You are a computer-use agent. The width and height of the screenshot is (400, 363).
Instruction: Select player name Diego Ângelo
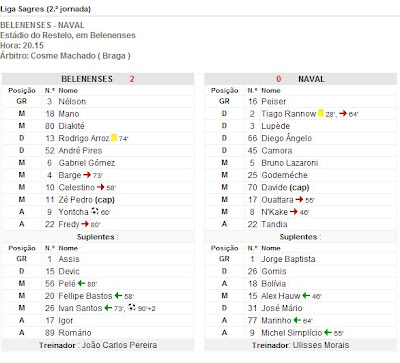click(287, 138)
